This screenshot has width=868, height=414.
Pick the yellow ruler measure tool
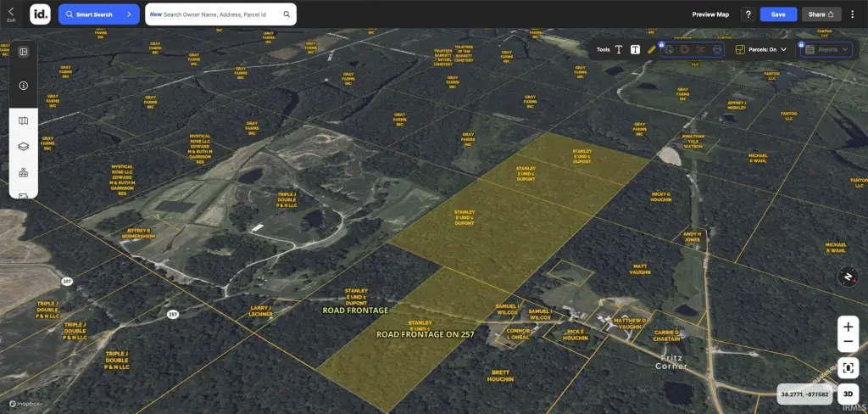click(651, 50)
